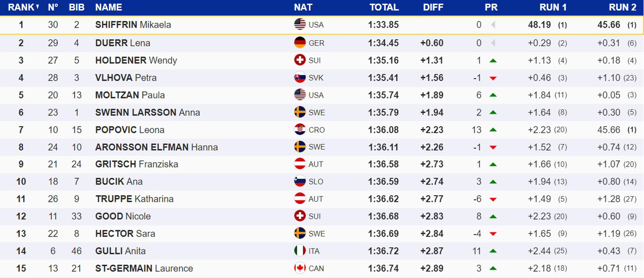This screenshot has height=278, width=644.
Task: Click the RUN 2 column header
Action: point(622,7)
